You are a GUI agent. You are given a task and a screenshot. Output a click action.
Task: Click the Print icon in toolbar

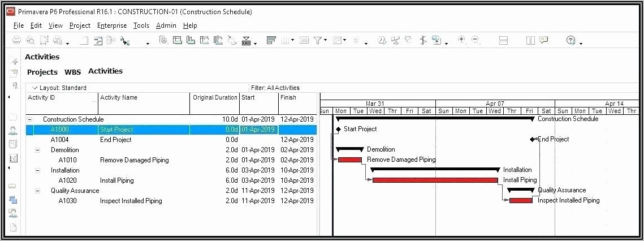point(17,40)
